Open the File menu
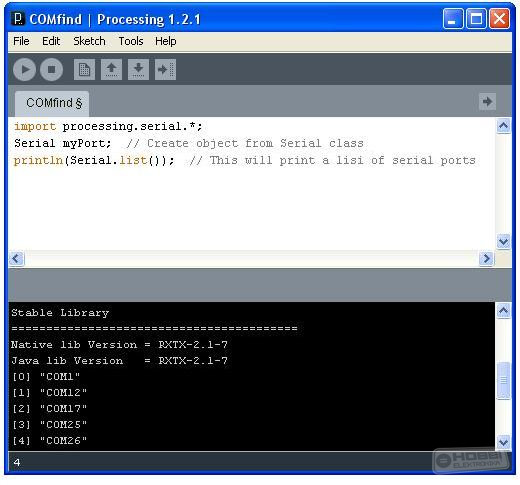The image size is (520, 485). click(21, 41)
